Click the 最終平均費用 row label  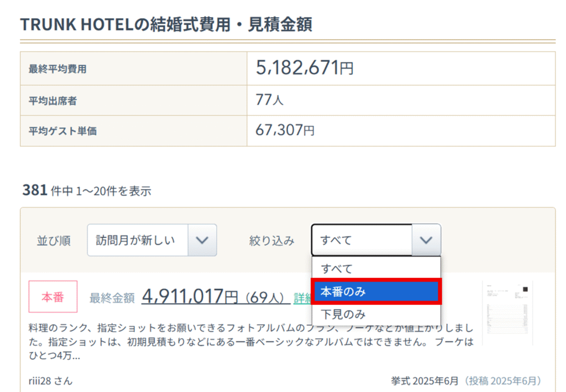57,69
